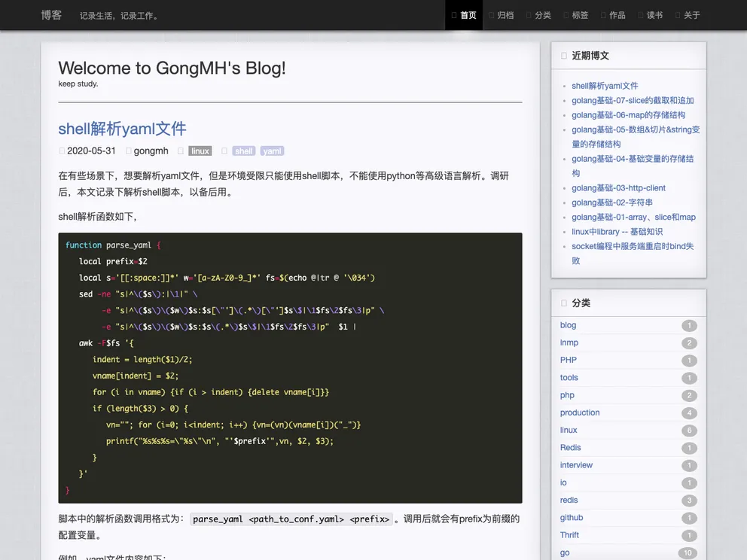Select the shell tag badge

click(244, 151)
